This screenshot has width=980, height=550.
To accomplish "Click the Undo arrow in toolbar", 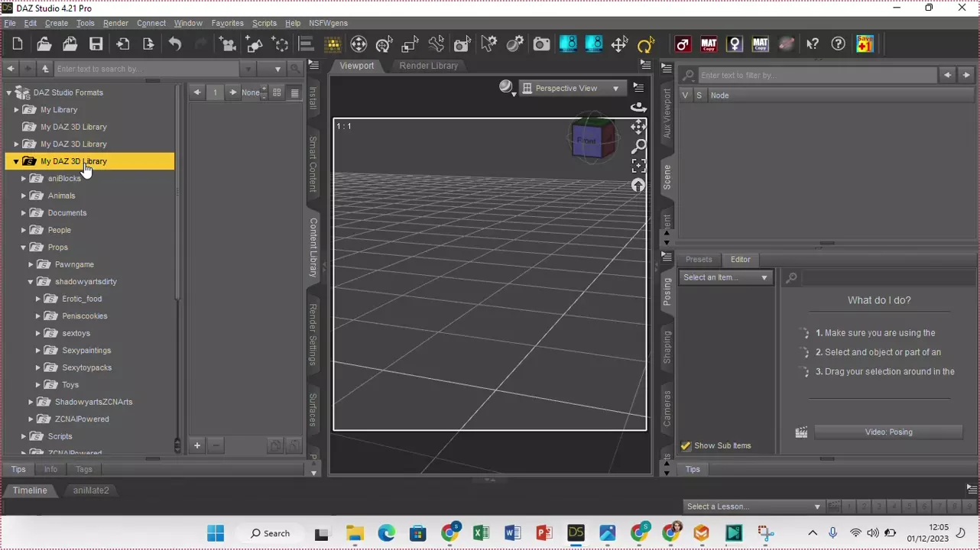I will 175,44.
